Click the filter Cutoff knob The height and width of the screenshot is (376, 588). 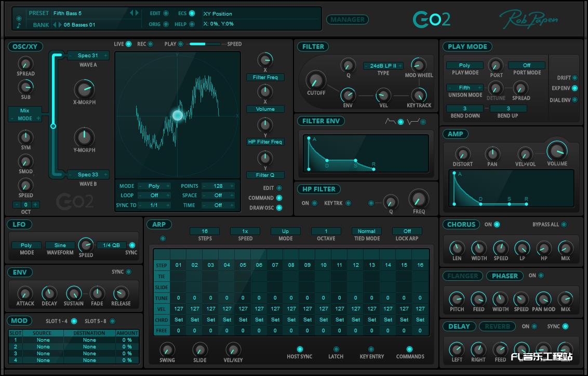(x=315, y=80)
